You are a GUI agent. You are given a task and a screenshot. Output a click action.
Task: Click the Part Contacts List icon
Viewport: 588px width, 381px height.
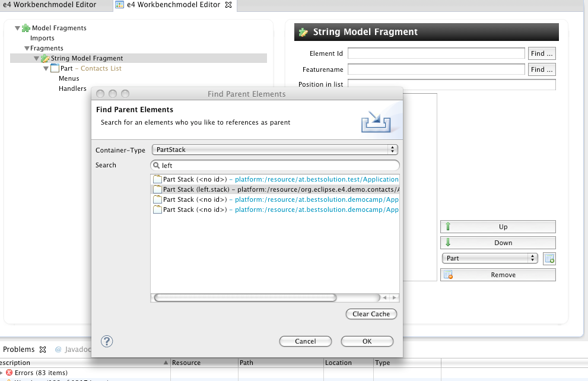coord(55,68)
